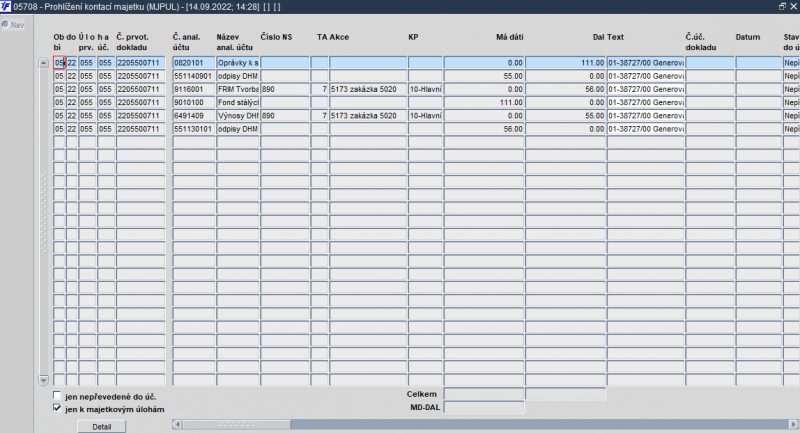
Task: Click the horizontal scrollbar right arrow
Action: [x=793, y=424]
